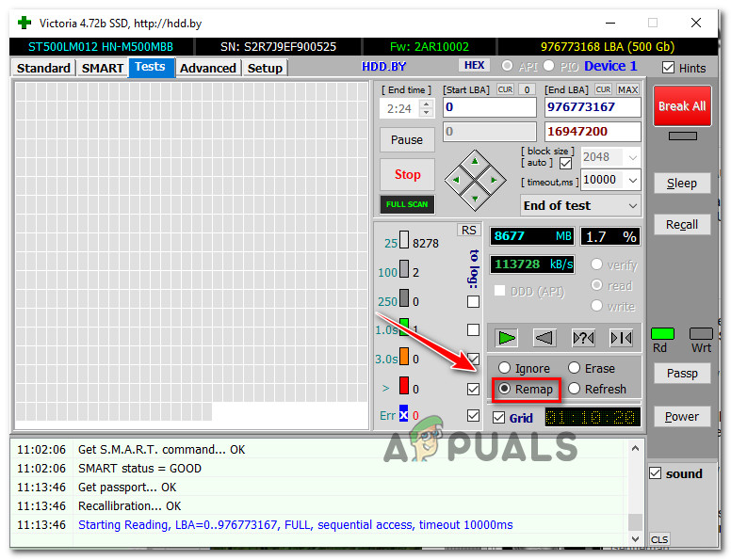Click the left arrow on the navigation diamond
The height and width of the screenshot is (560, 731).
click(457, 180)
